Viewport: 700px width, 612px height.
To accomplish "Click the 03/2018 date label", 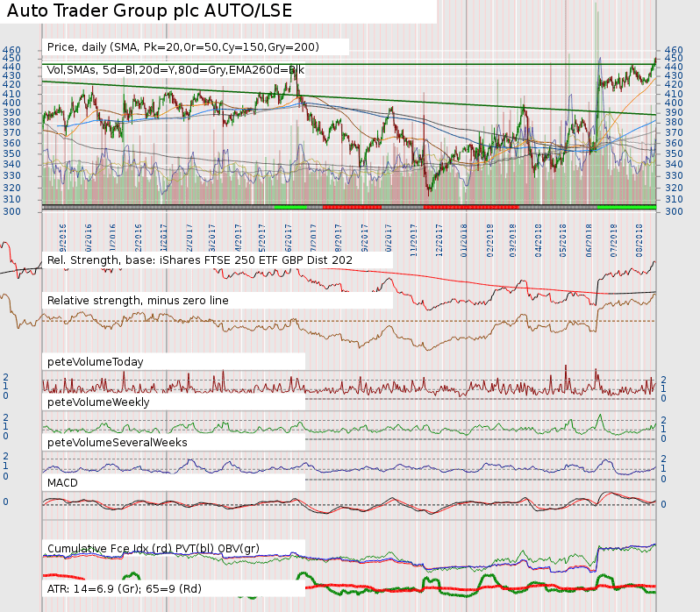I will pyautogui.click(x=513, y=240).
